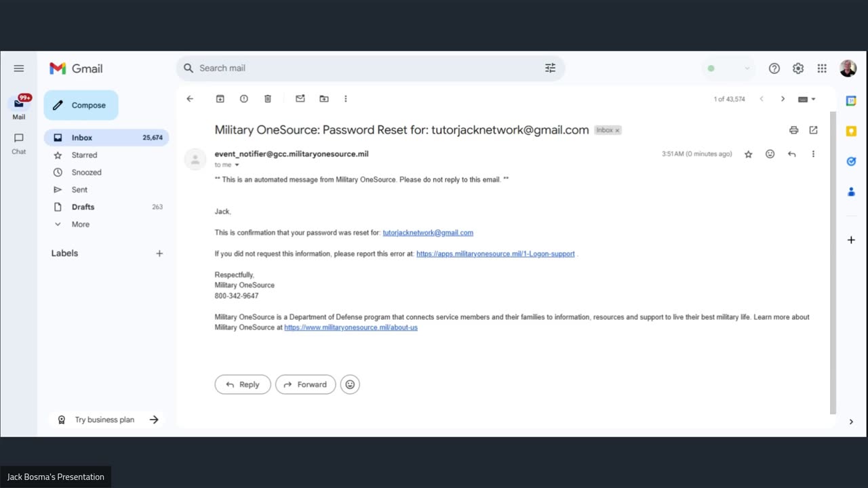This screenshot has height=488, width=868.
Task: Click the Compose button
Action: click(x=81, y=105)
